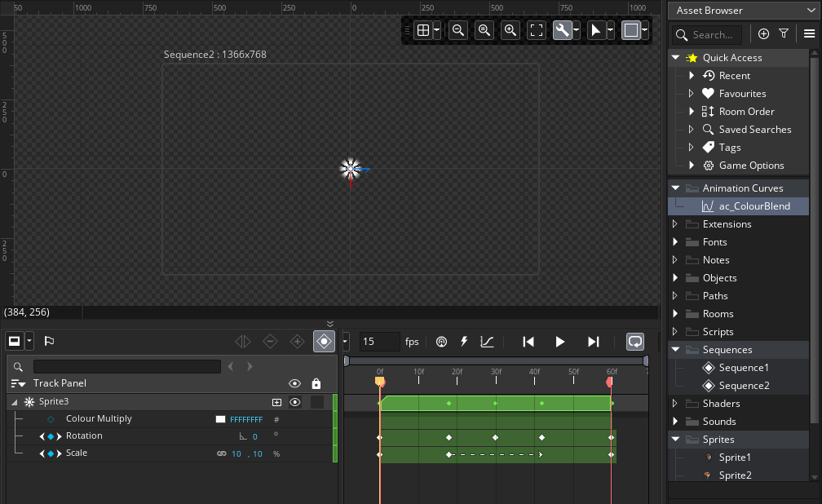Open the Scripts folder

click(x=717, y=331)
